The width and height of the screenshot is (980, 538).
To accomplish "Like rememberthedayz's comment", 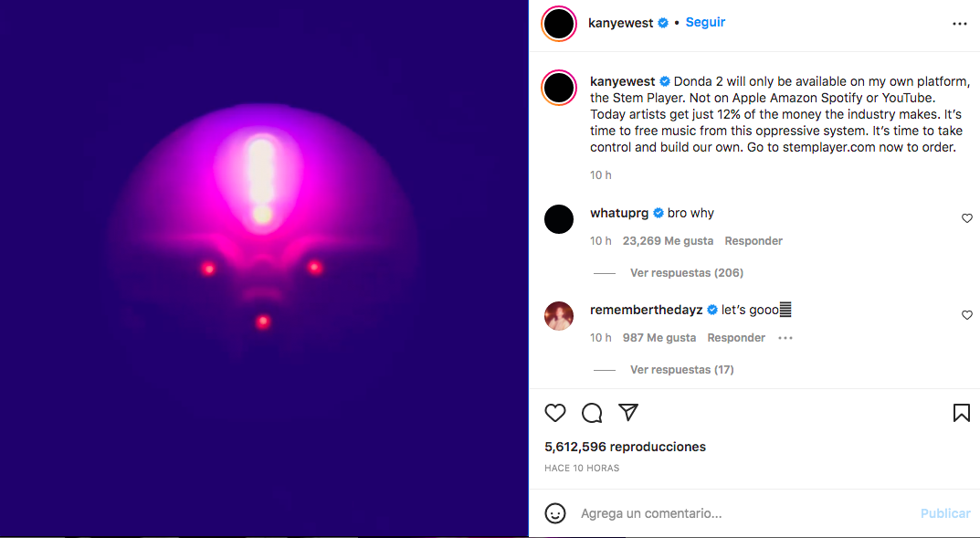I will tap(967, 315).
